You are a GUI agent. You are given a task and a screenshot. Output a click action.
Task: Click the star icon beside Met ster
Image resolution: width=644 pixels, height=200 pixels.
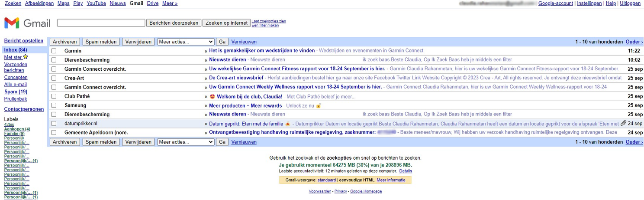tap(26, 57)
